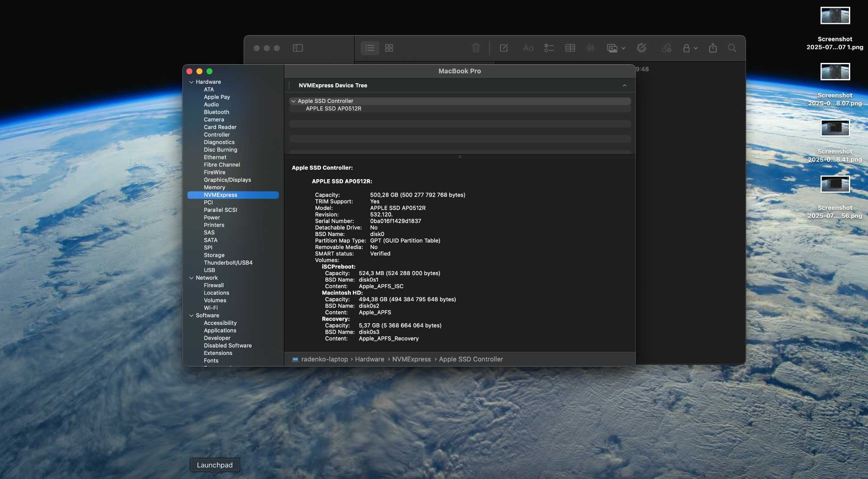This screenshot has width=868, height=479.
Task: Collapse Apple SSD Controller tree row
Action: [x=293, y=101]
